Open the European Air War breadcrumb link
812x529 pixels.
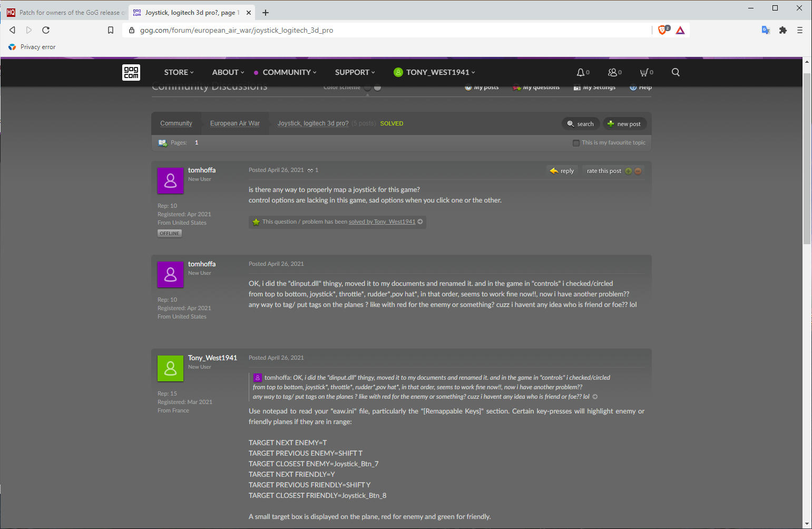pos(235,123)
